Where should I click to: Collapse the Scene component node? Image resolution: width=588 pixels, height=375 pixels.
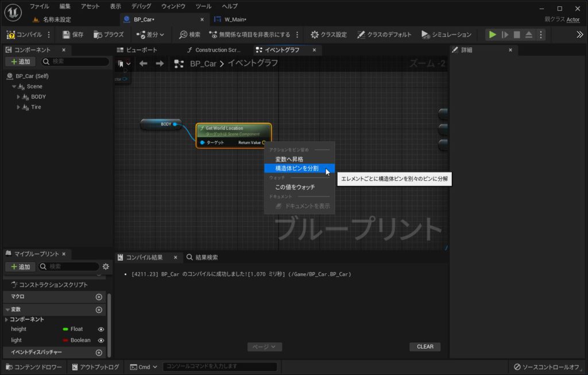click(x=14, y=87)
